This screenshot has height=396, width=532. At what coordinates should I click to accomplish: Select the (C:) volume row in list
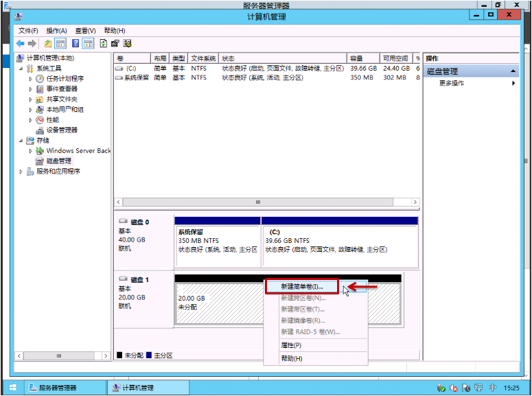click(267, 68)
